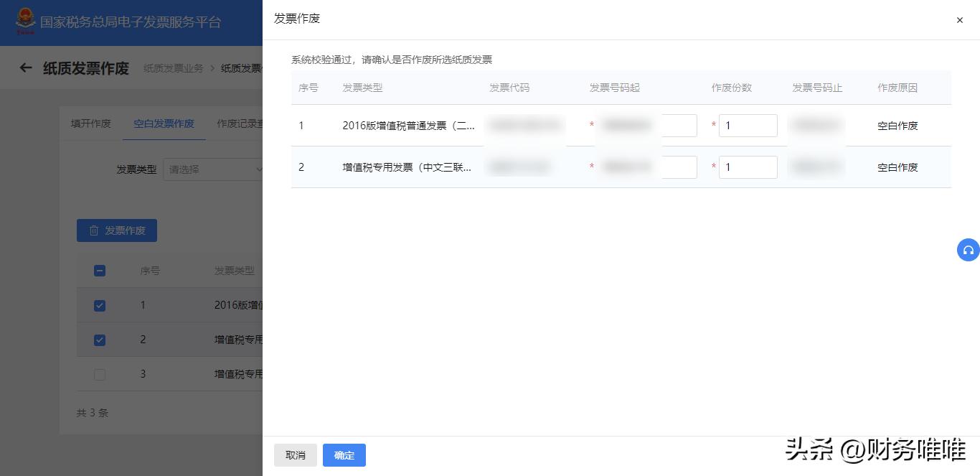The height and width of the screenshot is (476, 980).
Task: Close the 发票作废 dialog
Action: pos(959,20)
